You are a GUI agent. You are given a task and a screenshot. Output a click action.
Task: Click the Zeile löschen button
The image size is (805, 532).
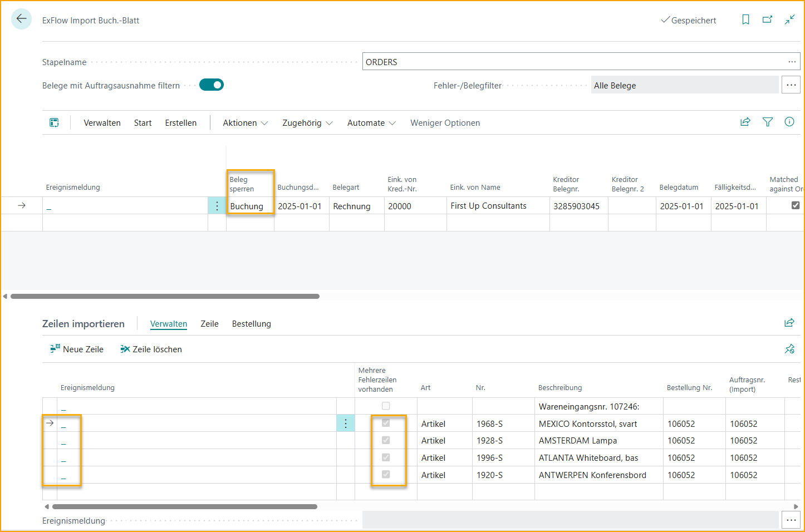(x=151, y=349)
